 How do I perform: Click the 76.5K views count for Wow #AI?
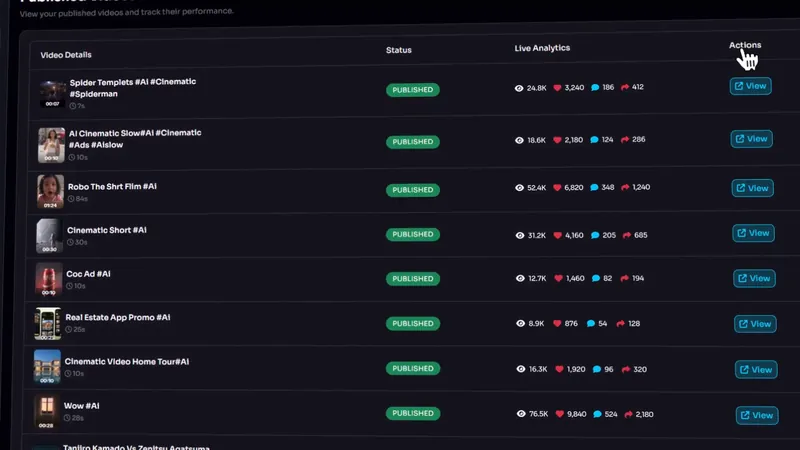538,414
